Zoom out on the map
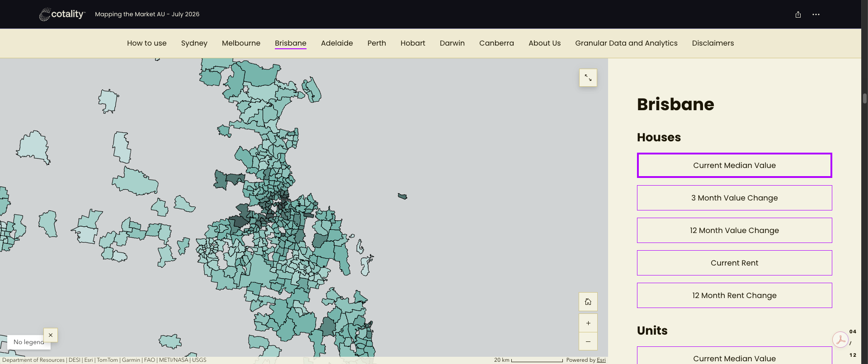This screenshot has width=868, height=364. click(588, 341)
